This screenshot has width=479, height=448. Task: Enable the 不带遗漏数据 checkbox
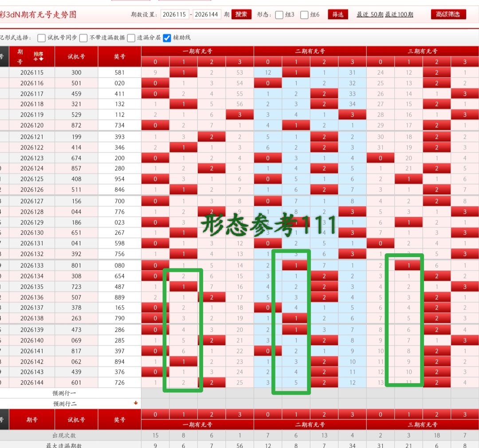tap(83, 38)
